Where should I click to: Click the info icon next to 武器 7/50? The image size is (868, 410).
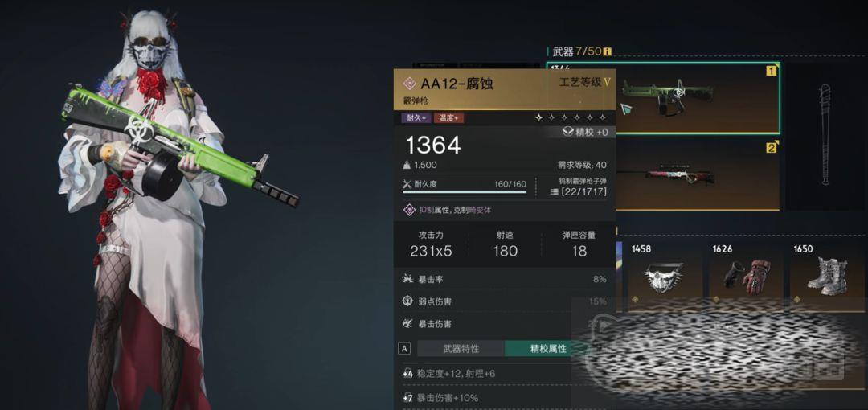pyautogui.click(x=608, y=51)
